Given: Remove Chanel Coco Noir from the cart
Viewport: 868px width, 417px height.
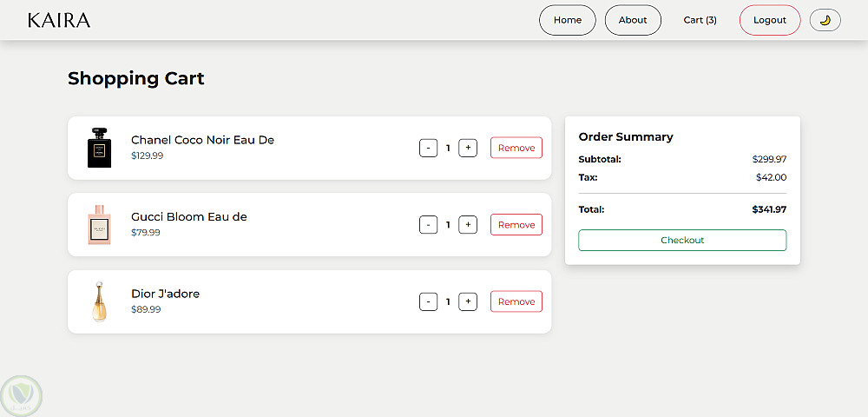Looking at the screenshot, I should (516, 148).
